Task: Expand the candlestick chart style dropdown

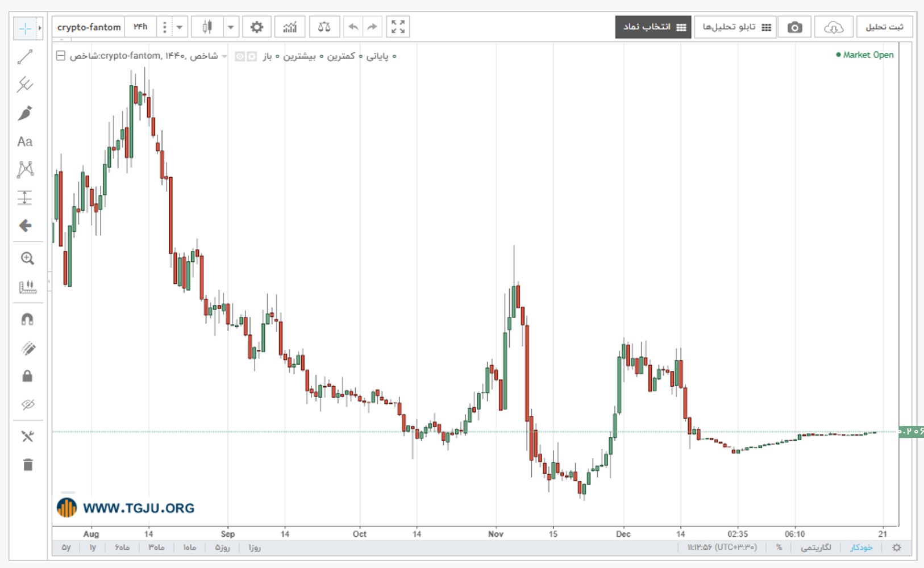Action: 231,27
